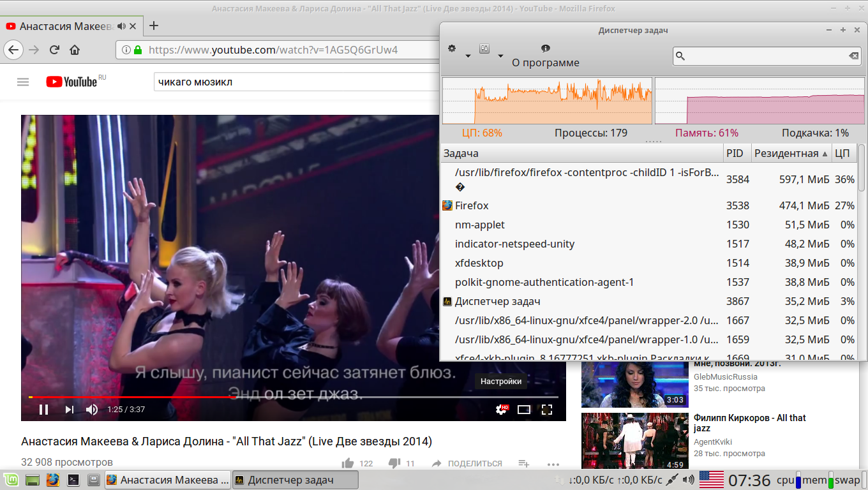Click the CPU usage graph
Screen dimensions: 868x490
click(547, 101)
